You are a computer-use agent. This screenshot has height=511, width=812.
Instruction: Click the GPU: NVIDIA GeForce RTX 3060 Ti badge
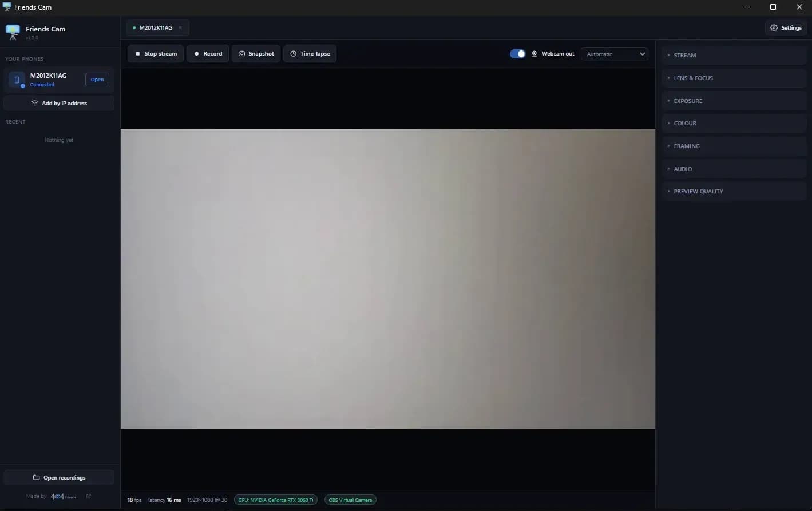[x=276, y=500]
